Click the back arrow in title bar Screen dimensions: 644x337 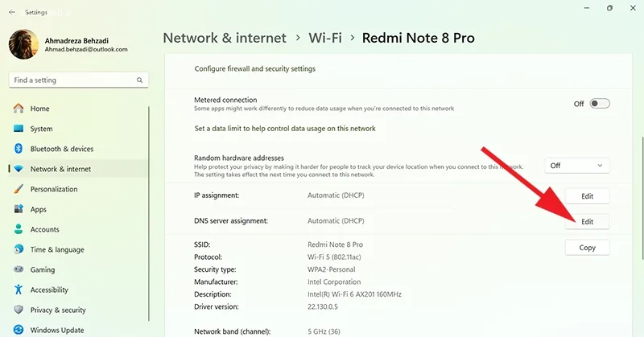coord(11,12)
